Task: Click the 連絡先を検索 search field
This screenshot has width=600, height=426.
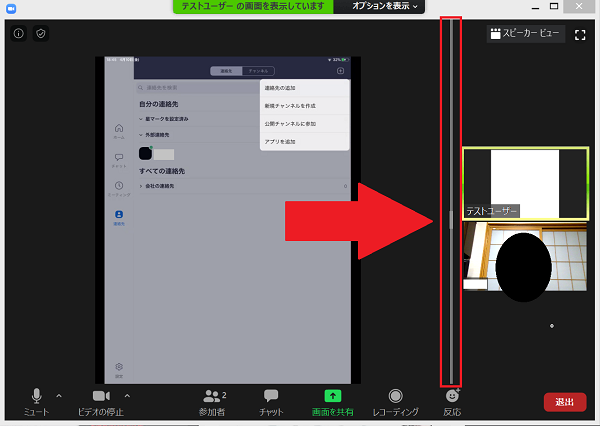Action: pyautogui.click(x=198, y=88)
